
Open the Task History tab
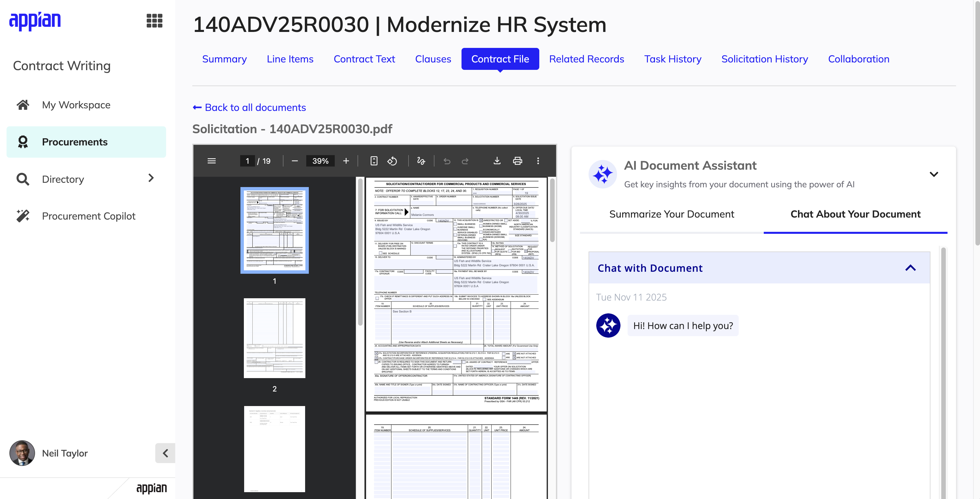(x=673, y=59)
